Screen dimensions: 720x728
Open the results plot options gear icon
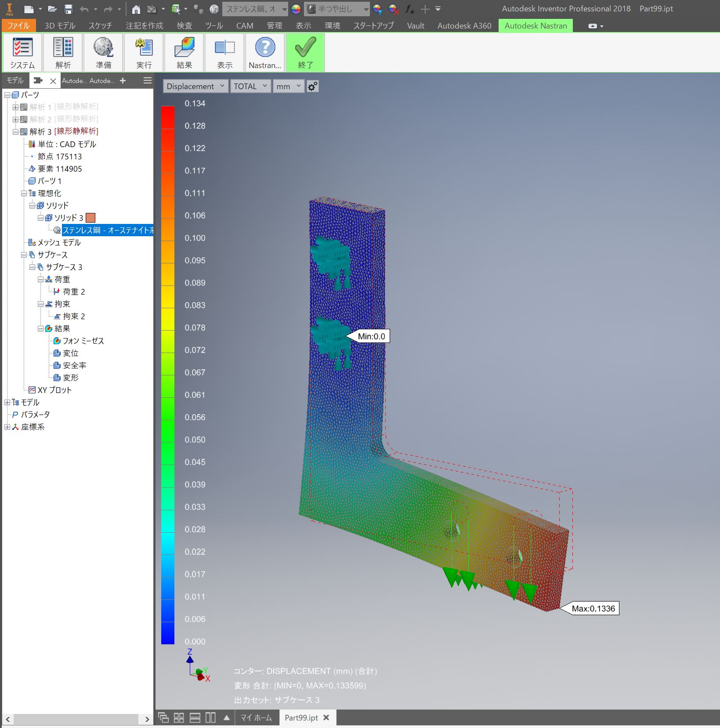click(312, 86)
